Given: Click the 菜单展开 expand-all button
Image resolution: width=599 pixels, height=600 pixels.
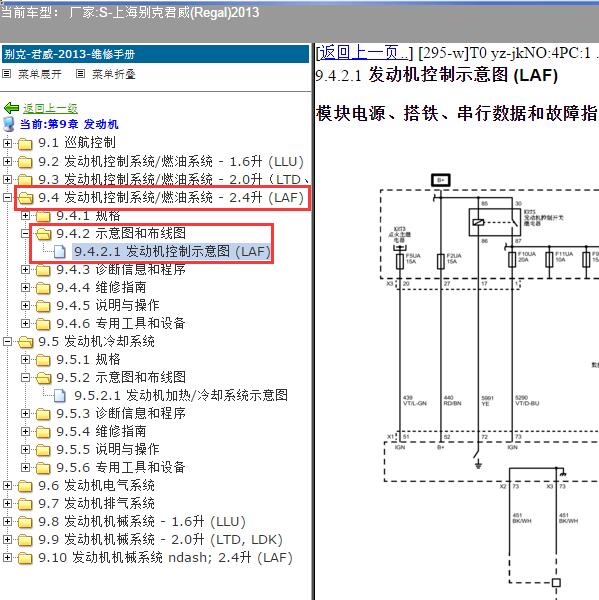Looking at the screenshot, I should tap(40, 74).
